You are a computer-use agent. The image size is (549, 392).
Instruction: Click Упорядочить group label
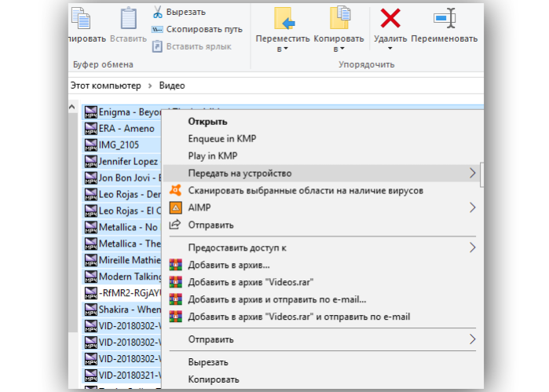366,64
